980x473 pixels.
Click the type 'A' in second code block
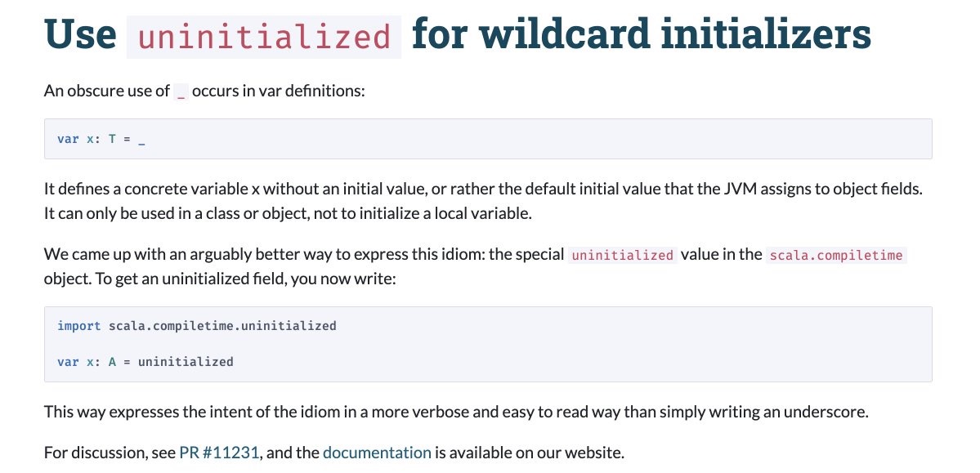113,362
